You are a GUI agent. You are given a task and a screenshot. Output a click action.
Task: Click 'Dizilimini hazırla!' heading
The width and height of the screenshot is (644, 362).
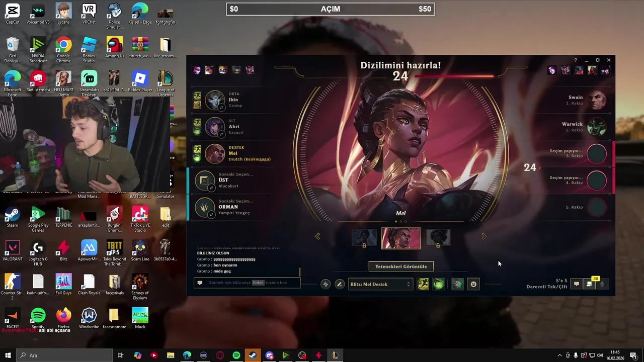point(400,65)
